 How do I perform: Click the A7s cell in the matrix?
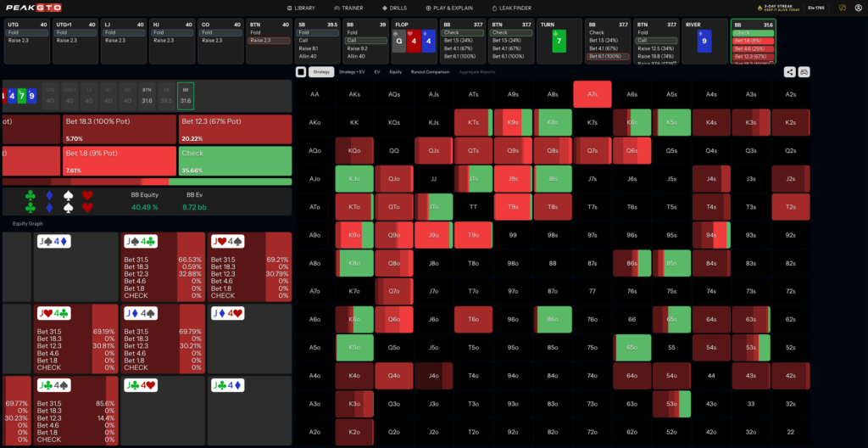(593, 94)
